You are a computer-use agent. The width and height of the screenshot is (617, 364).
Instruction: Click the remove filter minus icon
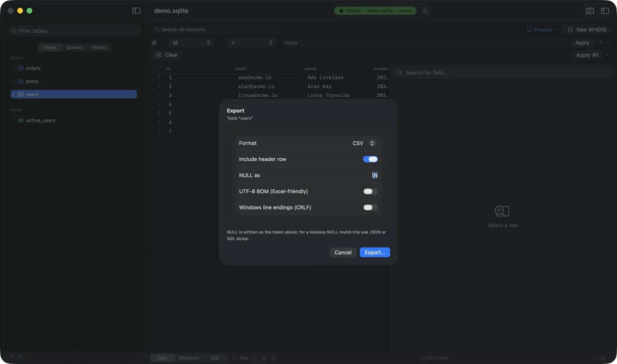click(609, 43)
